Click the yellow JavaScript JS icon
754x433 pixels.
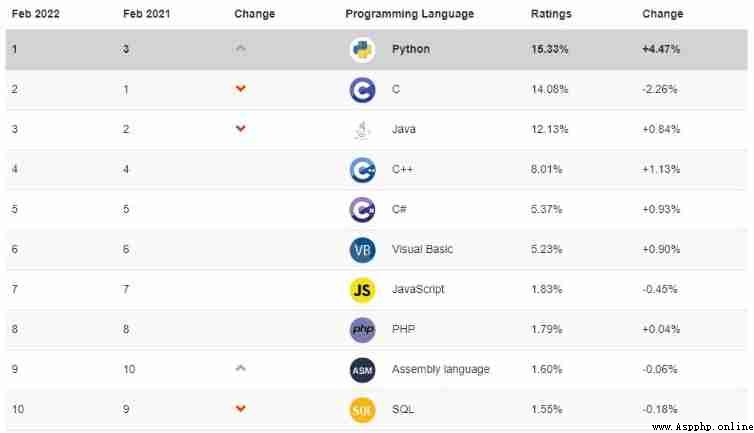click(362, 290)
